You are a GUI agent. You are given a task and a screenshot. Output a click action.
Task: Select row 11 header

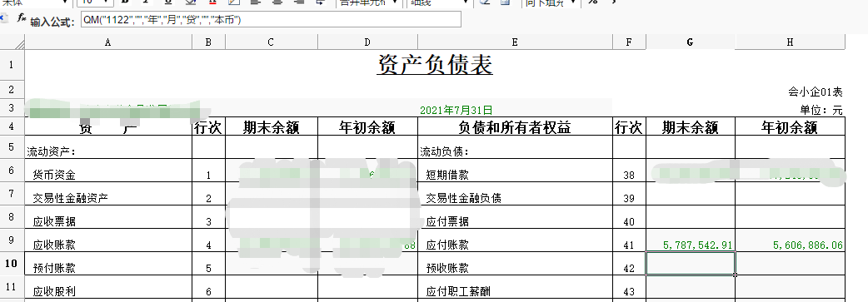(x=12, y=286)
